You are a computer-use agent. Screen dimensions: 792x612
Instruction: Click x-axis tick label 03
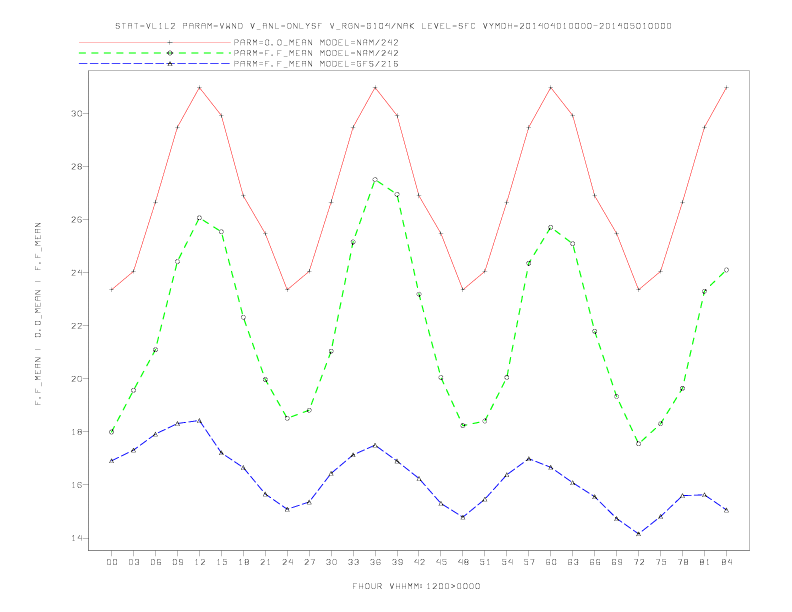coord(133,562)
